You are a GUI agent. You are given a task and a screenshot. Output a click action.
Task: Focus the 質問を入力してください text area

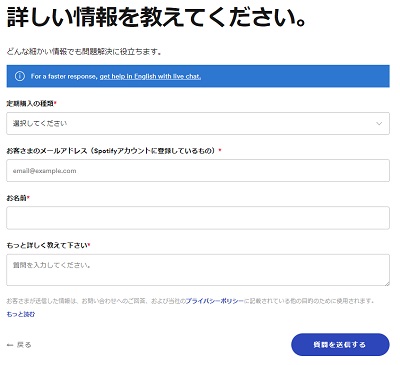pyautogui.click(x=198, y=270)
